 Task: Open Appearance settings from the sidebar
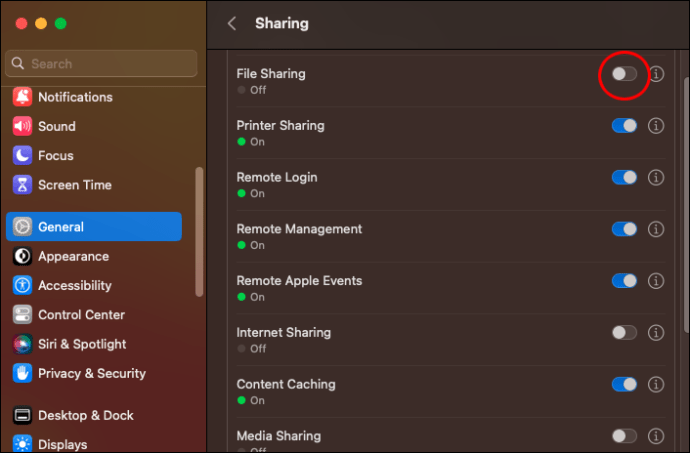[x=73, y=256]
